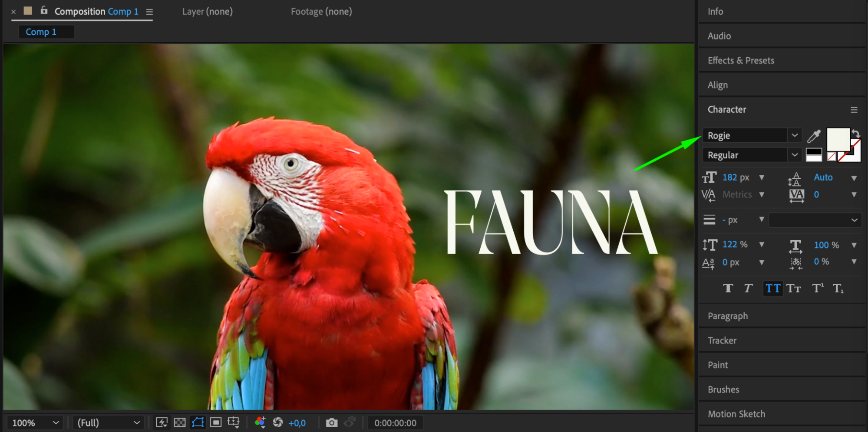Viewport: 868px width, 432px height.
Task: Reset exposure with the aperture icon
Action: pos(278,422)
